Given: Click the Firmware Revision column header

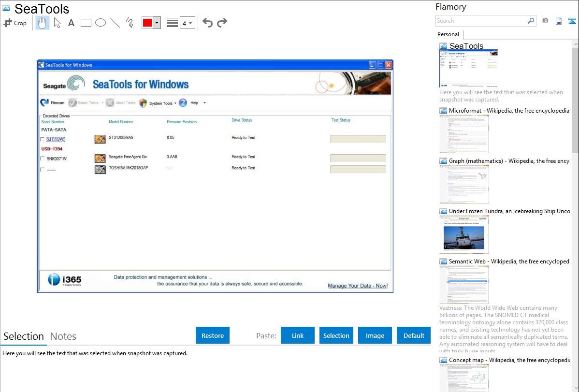Looking at the screenshot, I should click(182, 121).
